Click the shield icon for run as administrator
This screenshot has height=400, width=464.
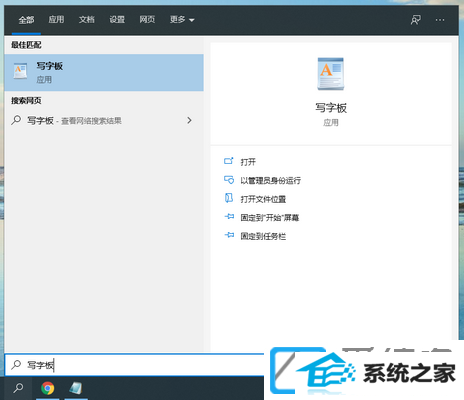229,180
